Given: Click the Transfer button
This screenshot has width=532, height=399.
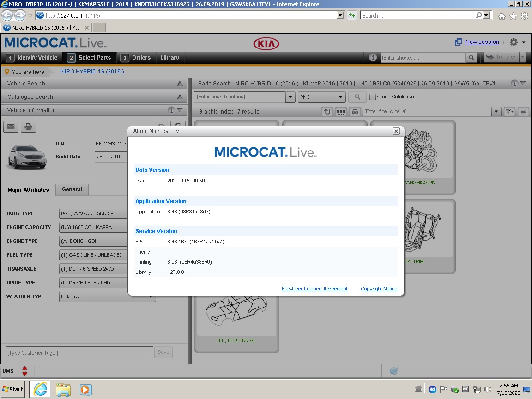Looking at the screenshot, I should [501, 57].
